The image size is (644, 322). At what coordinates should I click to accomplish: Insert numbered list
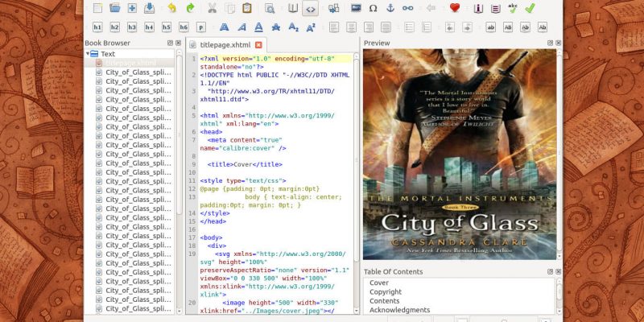pyautogui.click(x=427, y=27)
